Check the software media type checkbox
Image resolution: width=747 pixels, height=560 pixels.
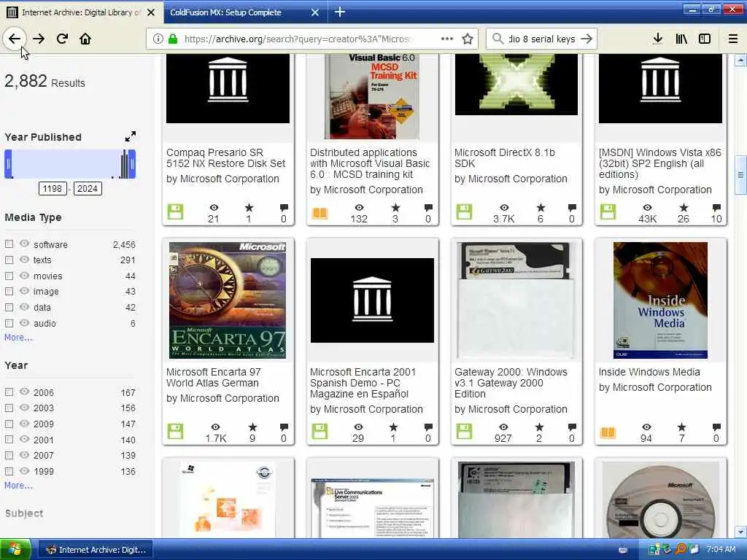(9, 244)
